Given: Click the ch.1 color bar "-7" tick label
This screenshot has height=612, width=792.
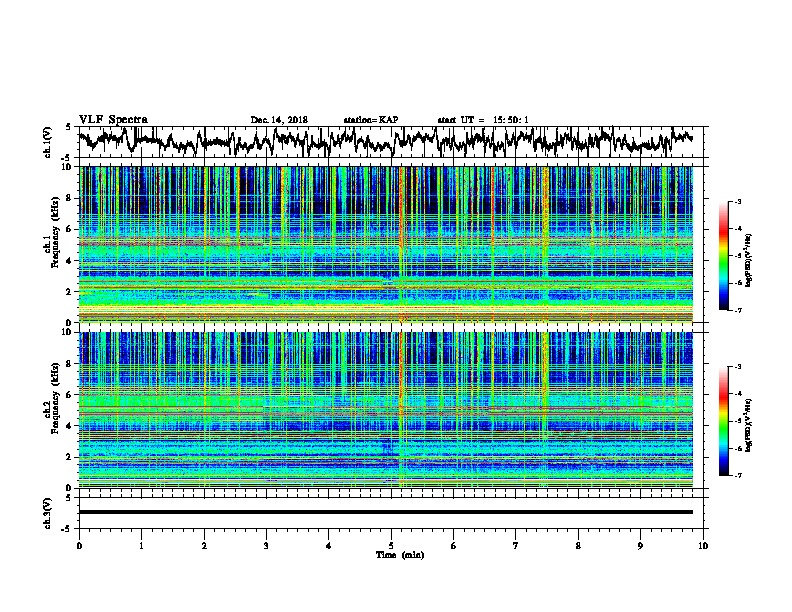Looking at the screenshot, I should (x=737, y=310).
